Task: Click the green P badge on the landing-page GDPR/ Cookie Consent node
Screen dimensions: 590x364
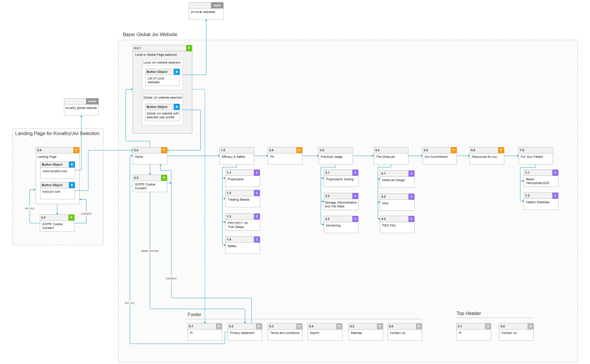Action: (x=71, y=218)
